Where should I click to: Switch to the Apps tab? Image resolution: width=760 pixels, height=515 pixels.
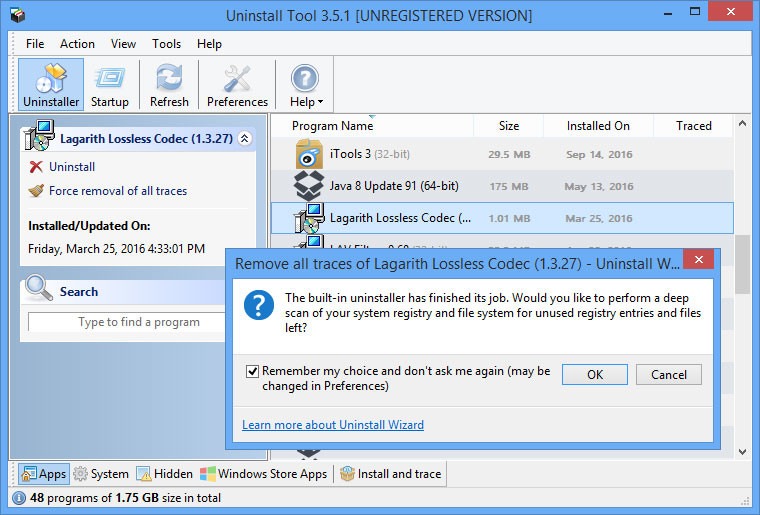(44, 473)
